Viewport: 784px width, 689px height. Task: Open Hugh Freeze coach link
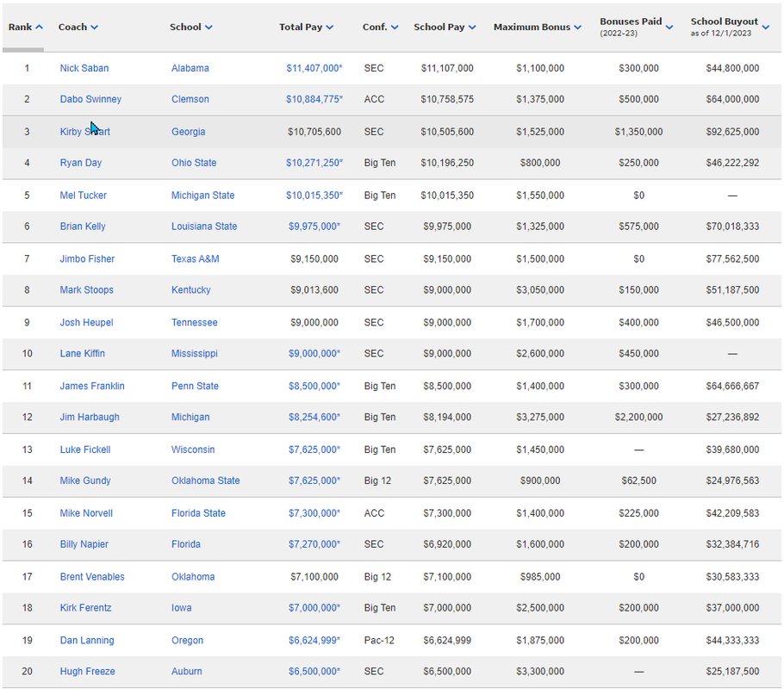tap(88, 671)
